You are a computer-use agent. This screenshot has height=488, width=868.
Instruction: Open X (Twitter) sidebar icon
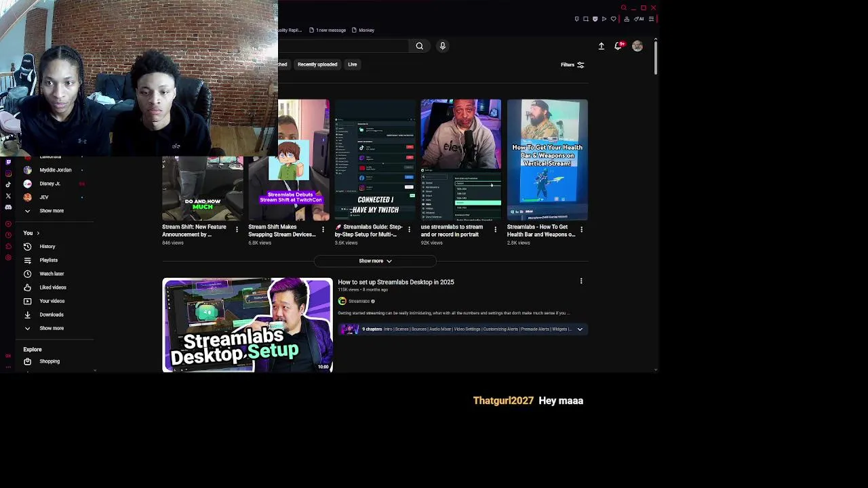pos(8,196)
